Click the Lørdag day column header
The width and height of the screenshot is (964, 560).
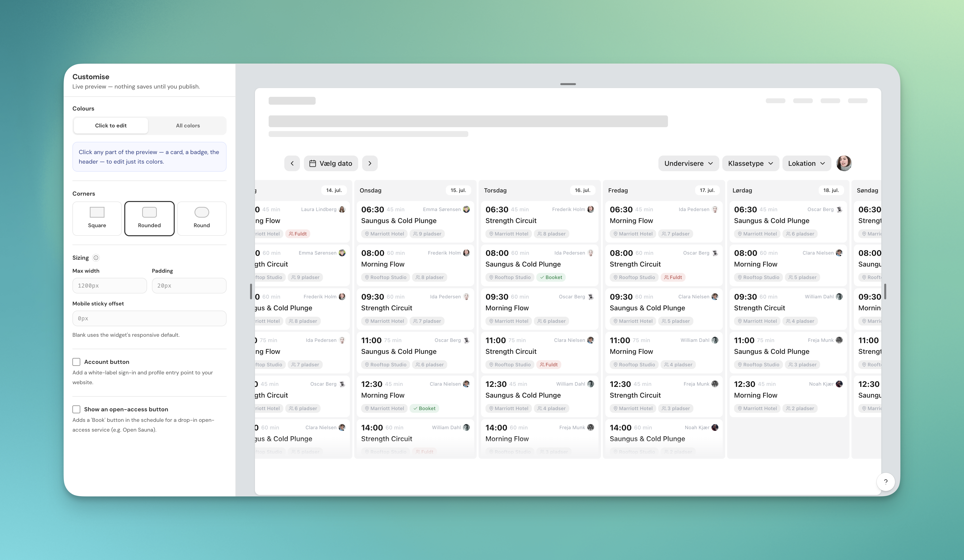788,190
